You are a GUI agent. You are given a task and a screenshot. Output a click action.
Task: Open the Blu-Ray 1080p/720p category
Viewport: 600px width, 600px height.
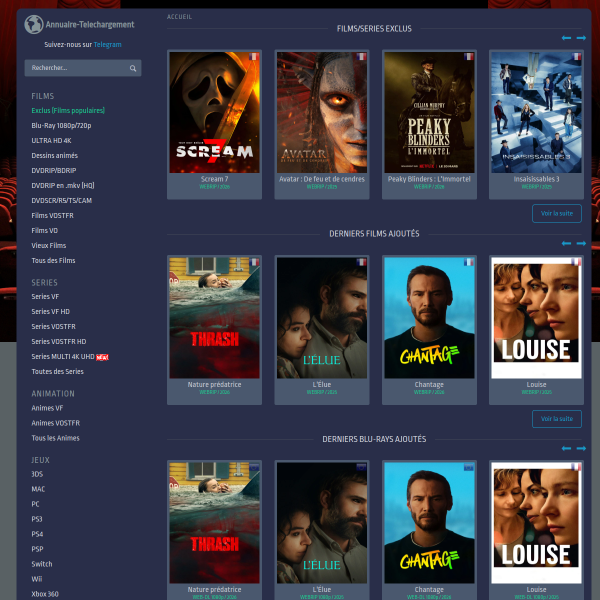61,125
